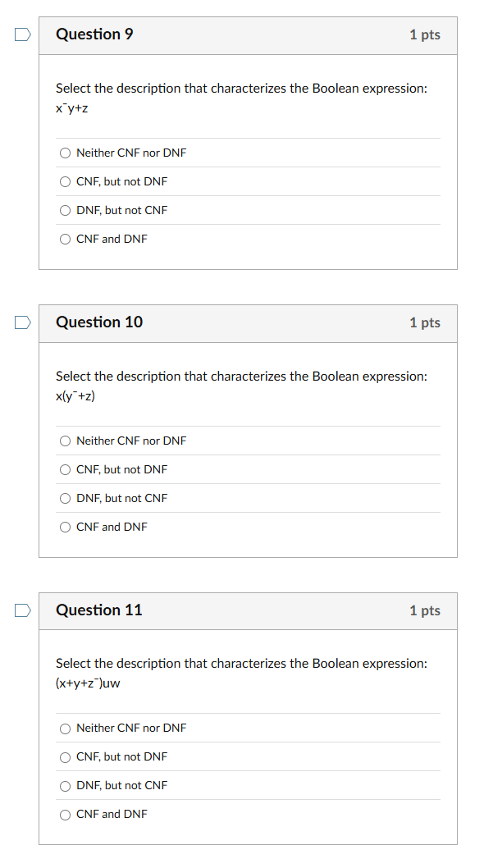Viewport: 493px width, 868px height.
Task: Select 'CNF, but not DNF' for Question 10
Action: click(x=65, y=469)
